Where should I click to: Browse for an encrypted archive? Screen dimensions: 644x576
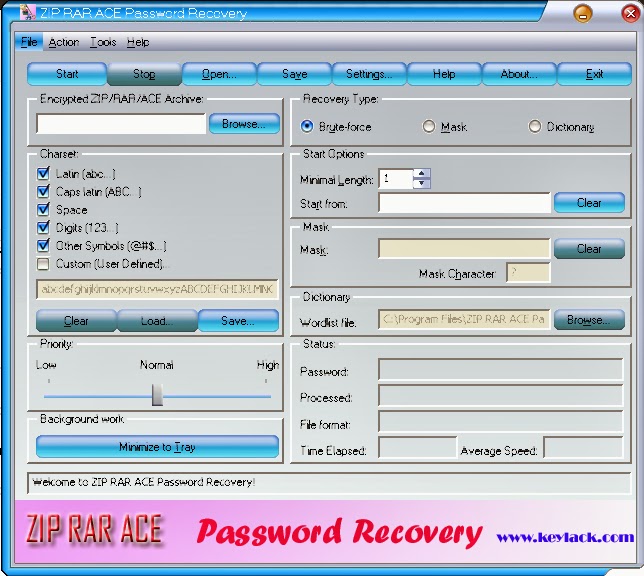(x=244, y=124)
